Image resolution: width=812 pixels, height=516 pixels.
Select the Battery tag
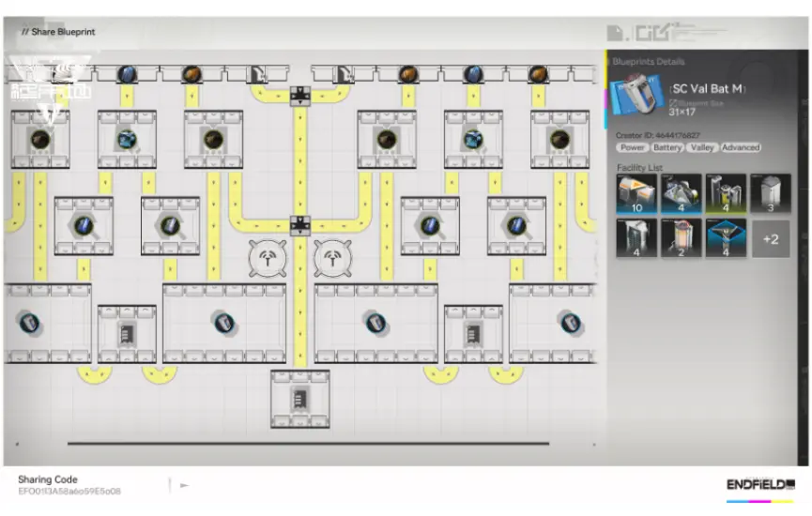click(x=666, y=147)
